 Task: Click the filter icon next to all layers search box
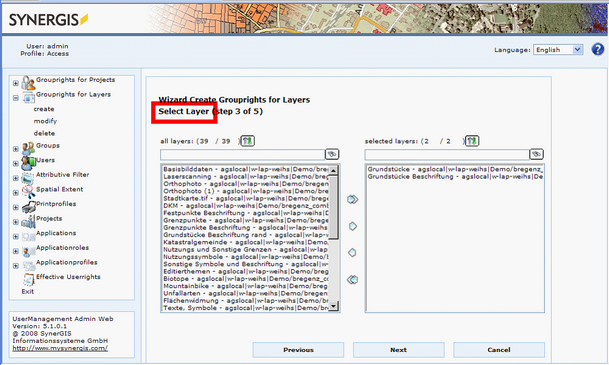pyautogui.click(x=332, y=155)
